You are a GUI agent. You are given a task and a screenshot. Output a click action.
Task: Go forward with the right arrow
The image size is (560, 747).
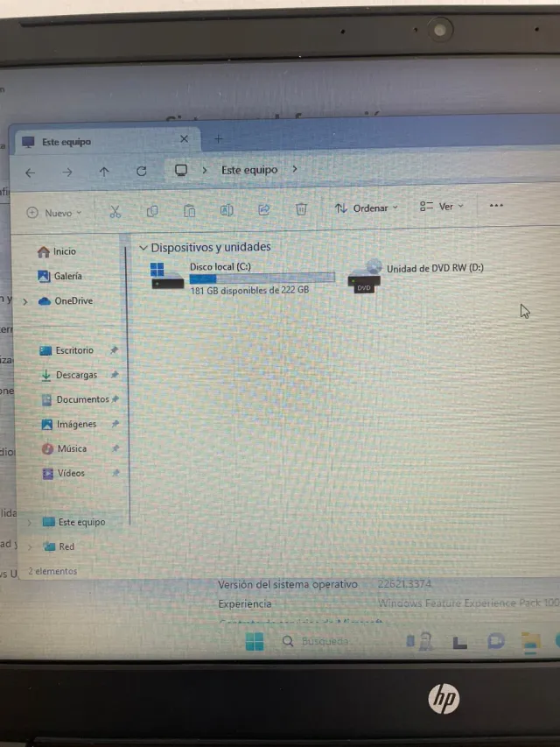pos(67,172)
